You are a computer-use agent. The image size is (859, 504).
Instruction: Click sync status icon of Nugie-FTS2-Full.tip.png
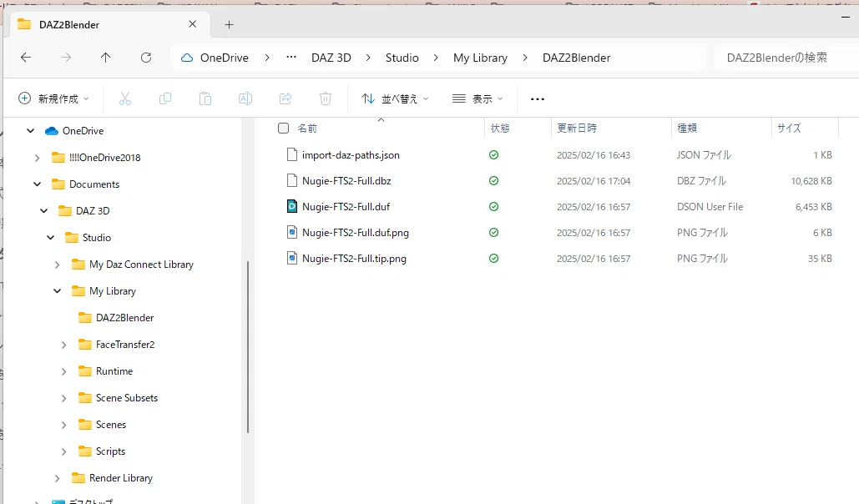(493, 258)
